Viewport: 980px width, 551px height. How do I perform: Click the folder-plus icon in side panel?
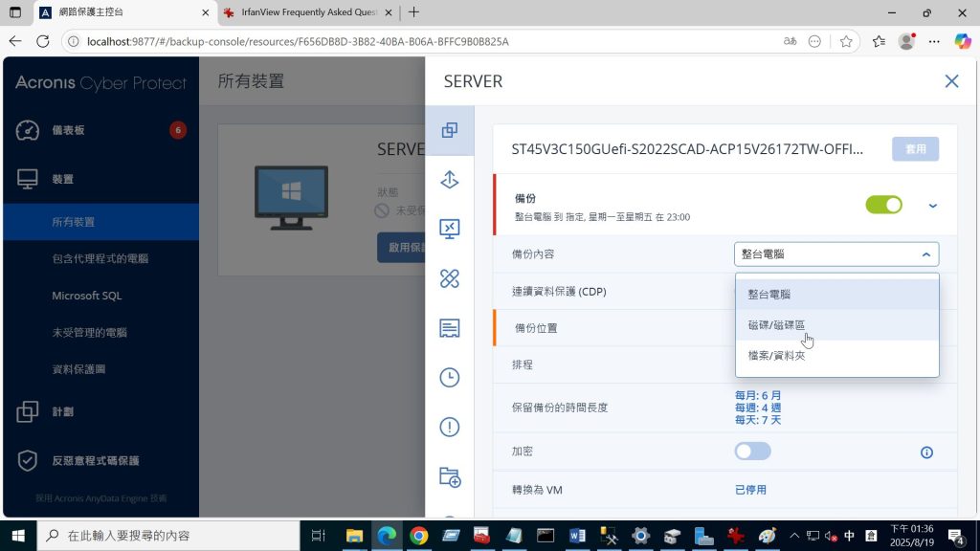coord(449,476)
